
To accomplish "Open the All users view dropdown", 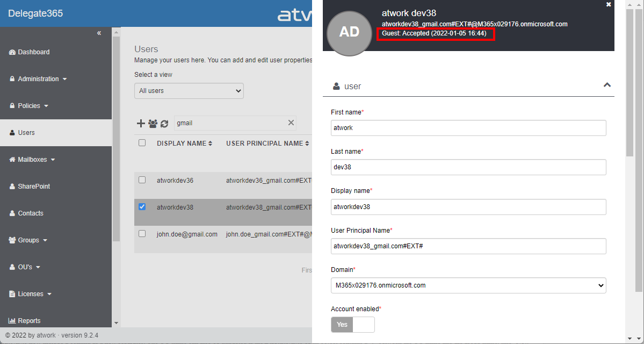I will click(189, 91).
